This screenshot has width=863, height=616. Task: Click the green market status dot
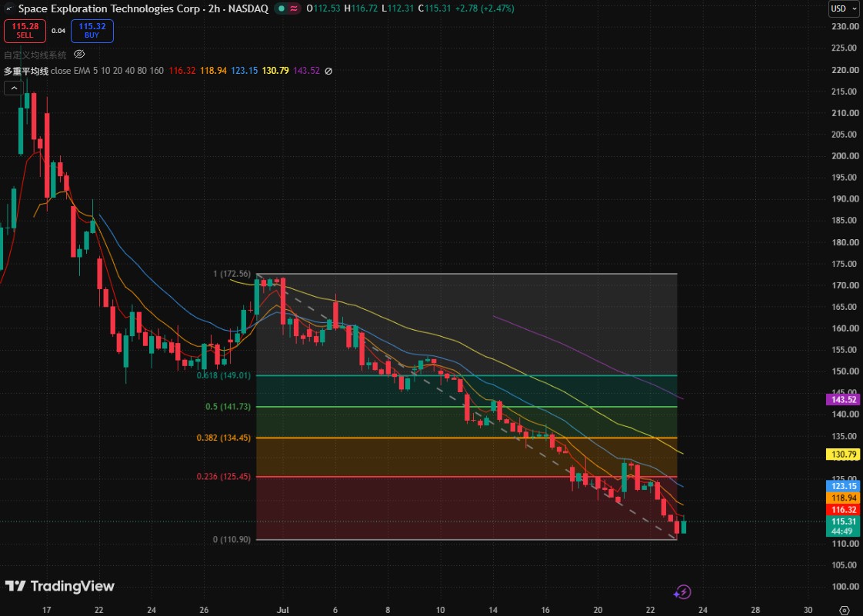[x=282, y=8]
